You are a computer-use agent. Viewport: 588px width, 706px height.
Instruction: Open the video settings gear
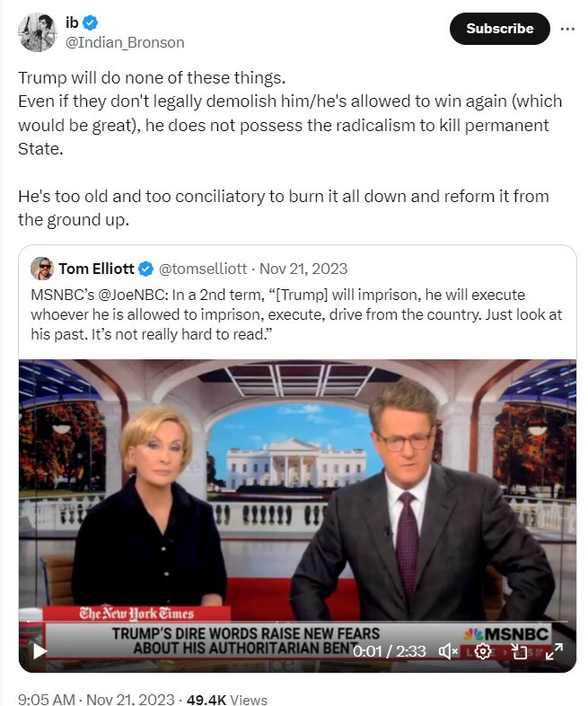pos(482,651)
